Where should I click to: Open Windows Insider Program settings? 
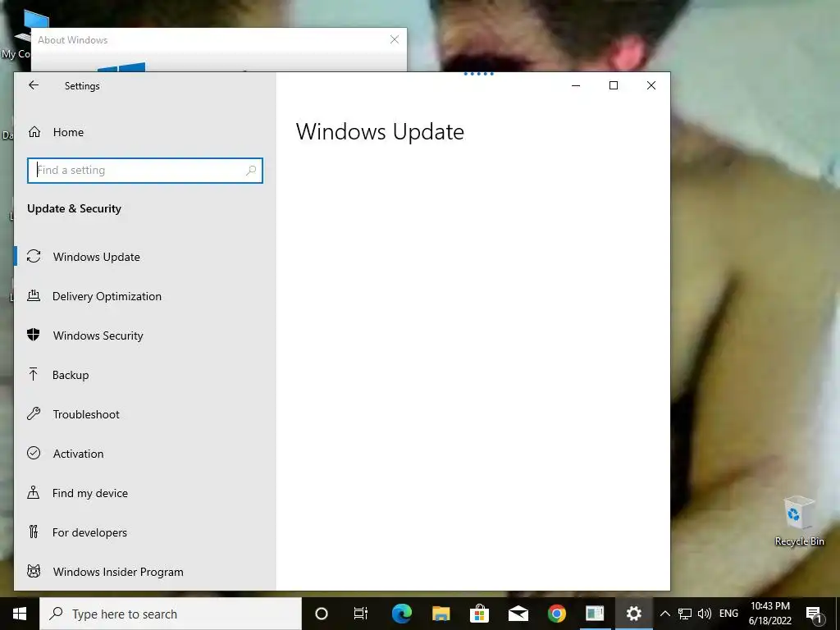[118, 572]
